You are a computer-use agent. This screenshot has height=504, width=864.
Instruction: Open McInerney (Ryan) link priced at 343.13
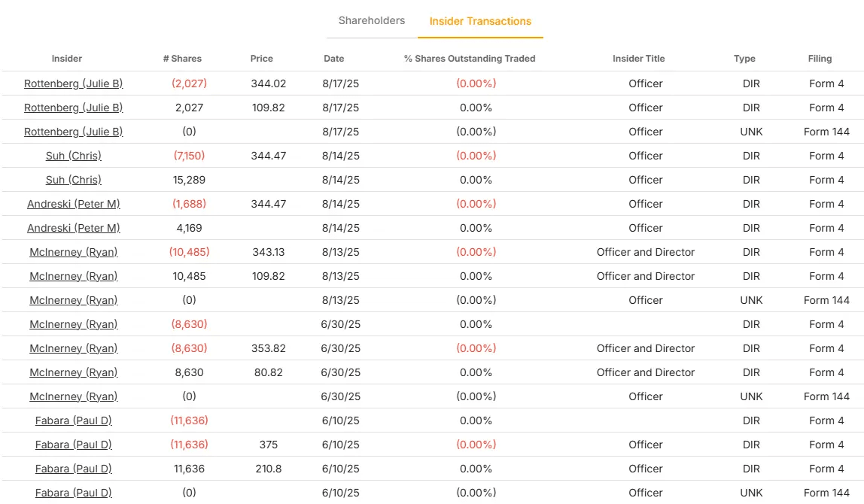[x=74, y=252]
